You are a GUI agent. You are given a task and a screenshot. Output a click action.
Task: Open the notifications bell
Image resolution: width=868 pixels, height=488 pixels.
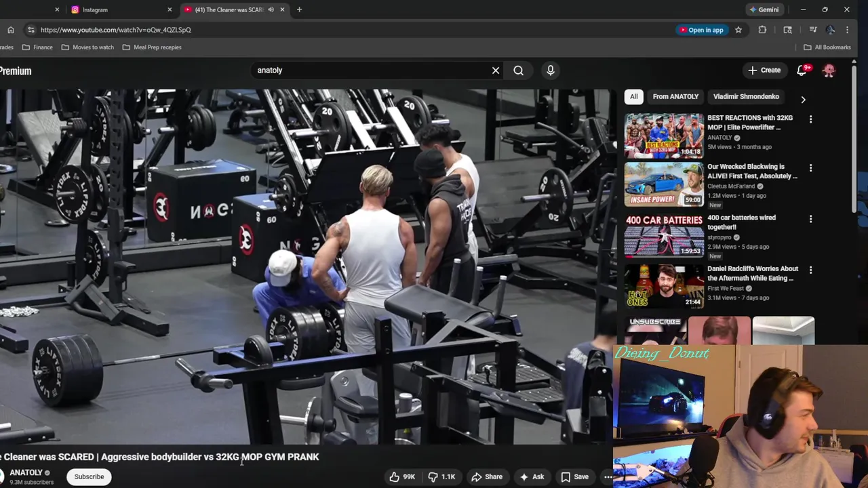802,70
